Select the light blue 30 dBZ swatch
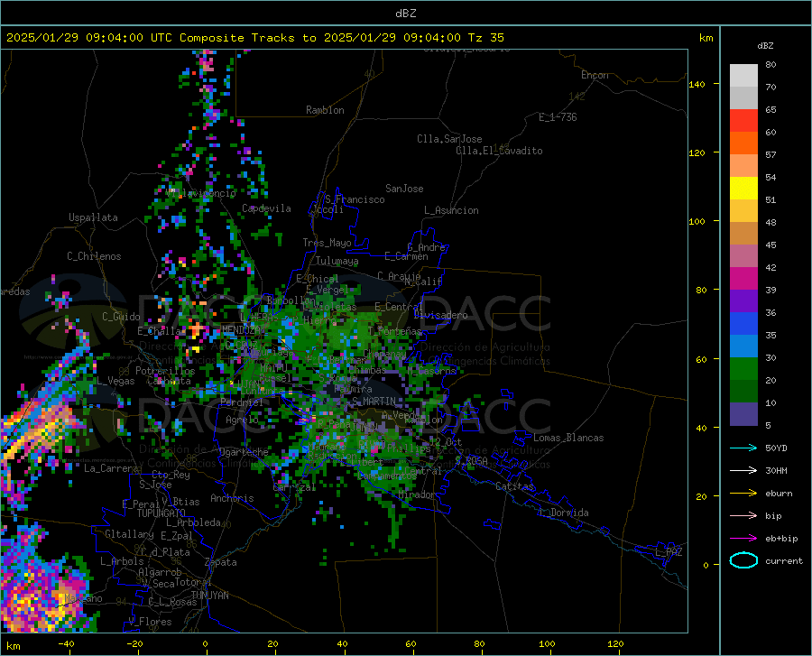 click(x=743, y=346)
